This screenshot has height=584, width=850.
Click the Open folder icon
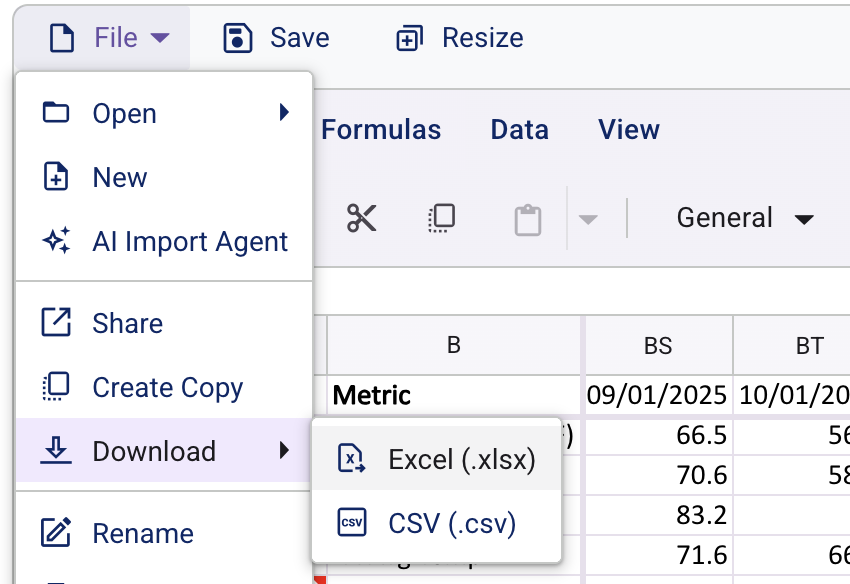(57, 113)
